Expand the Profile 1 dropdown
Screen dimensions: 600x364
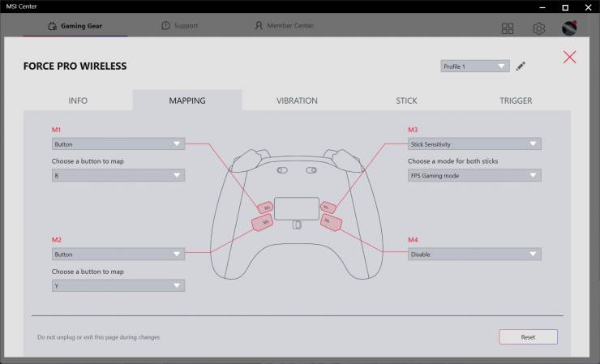pos(475,66)
